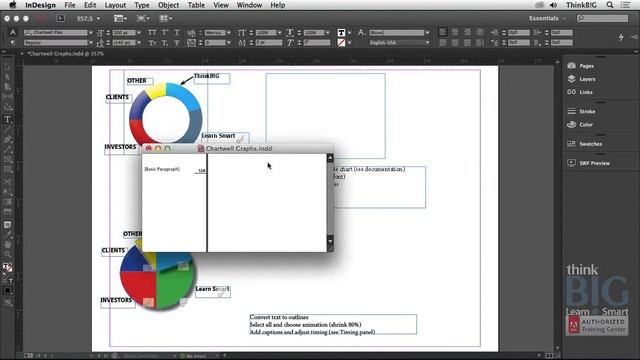Toggle Small Caps formatting button

pyautogui.click(x=152, y=42)
